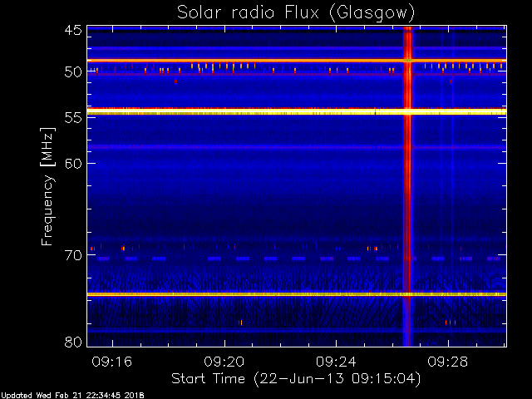The image size is (532, 399).
Task: Click the red vertical burst in the spectrogram
Action: 407,186
